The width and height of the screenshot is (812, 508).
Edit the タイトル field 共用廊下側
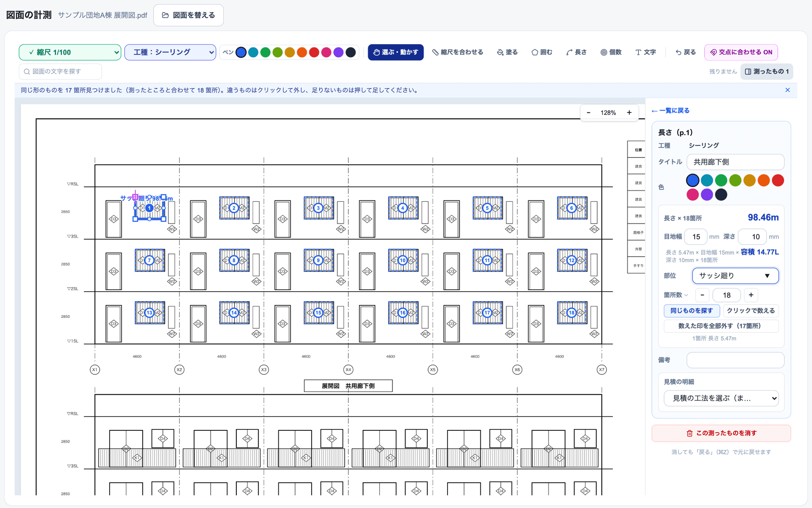click(x=735, y=162)
